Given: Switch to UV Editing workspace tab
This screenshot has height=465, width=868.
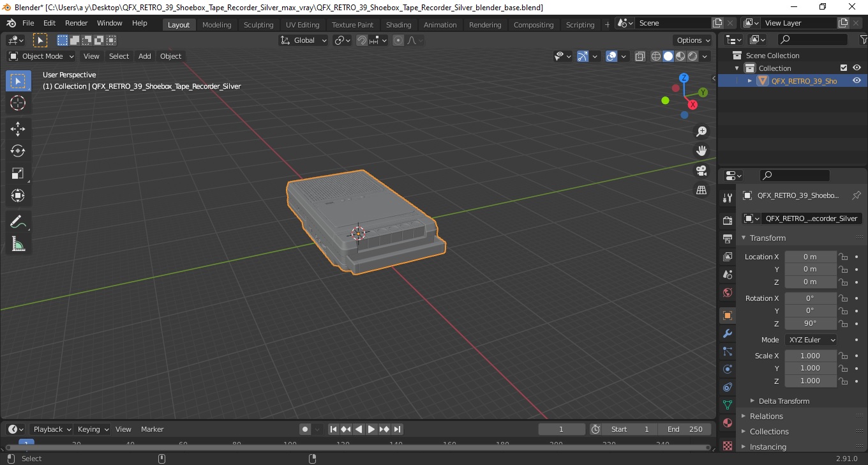Looking at the screenshot, I should [x=303, y=24].
